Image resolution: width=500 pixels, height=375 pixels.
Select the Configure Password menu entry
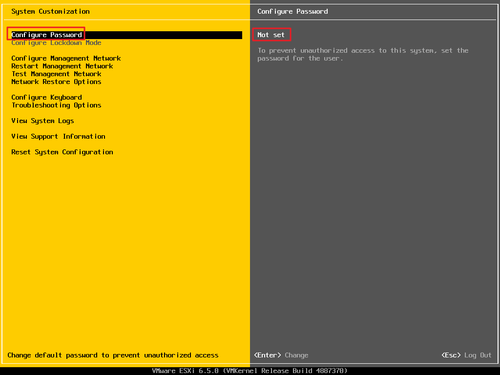tap(47, 35)
